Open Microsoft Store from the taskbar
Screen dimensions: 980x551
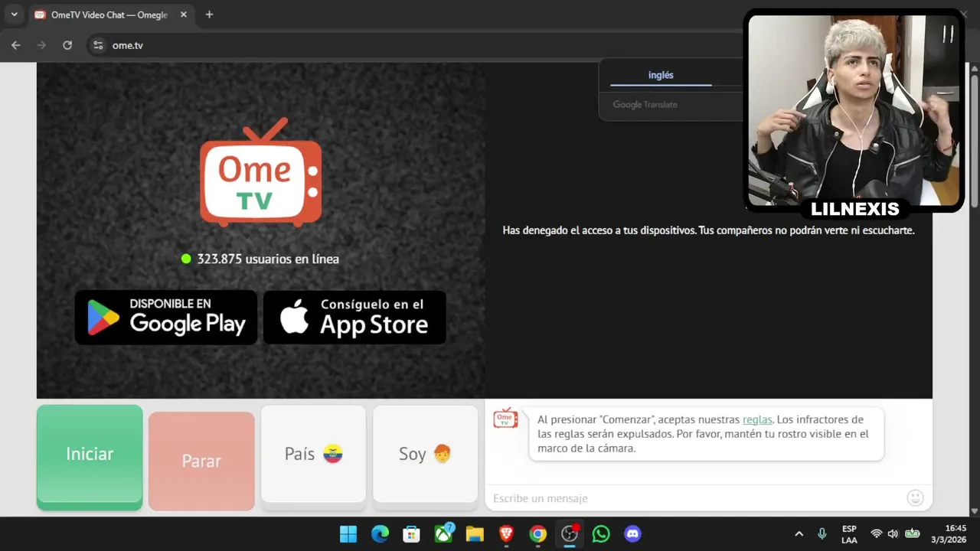pyautogui.click(x=412, y=534)
